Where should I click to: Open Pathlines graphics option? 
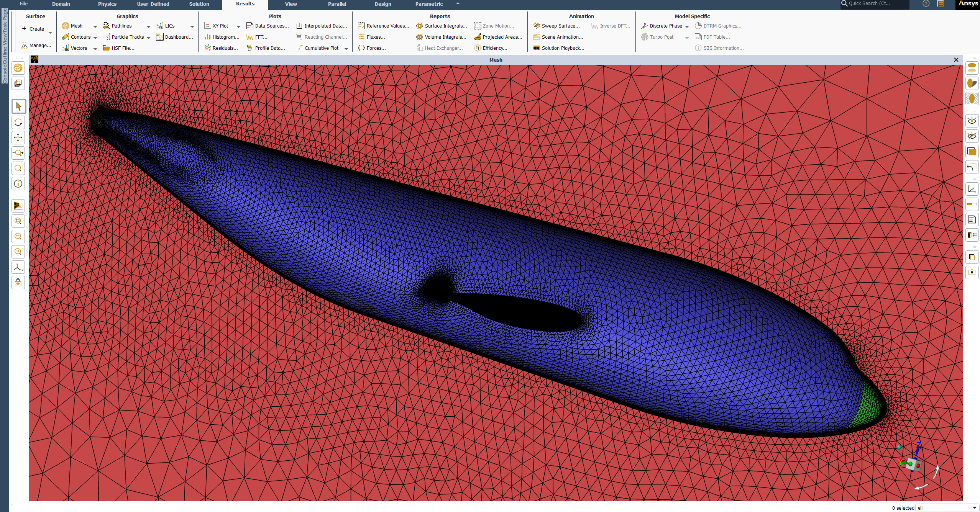[118, 26]
